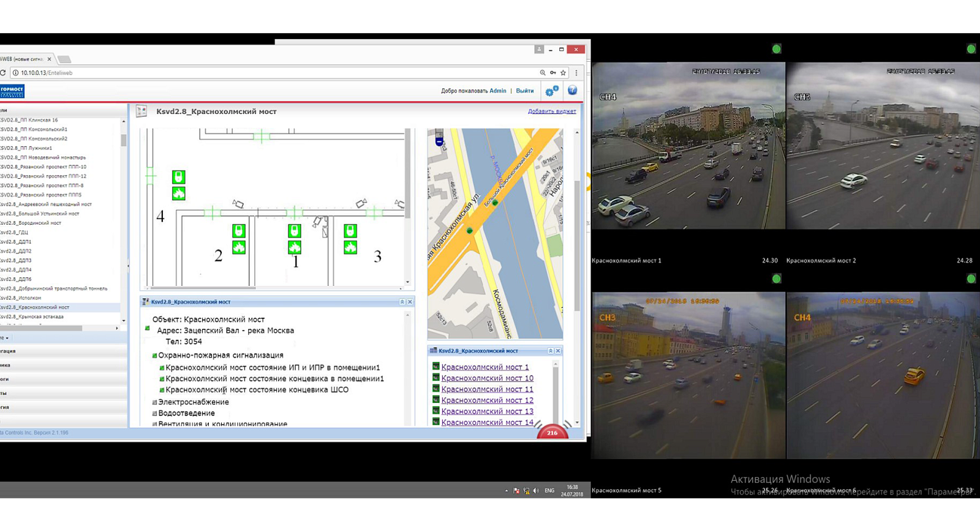Collapse the camera list widget panel
Screen dimensions: 980x532
pos(550,351)
